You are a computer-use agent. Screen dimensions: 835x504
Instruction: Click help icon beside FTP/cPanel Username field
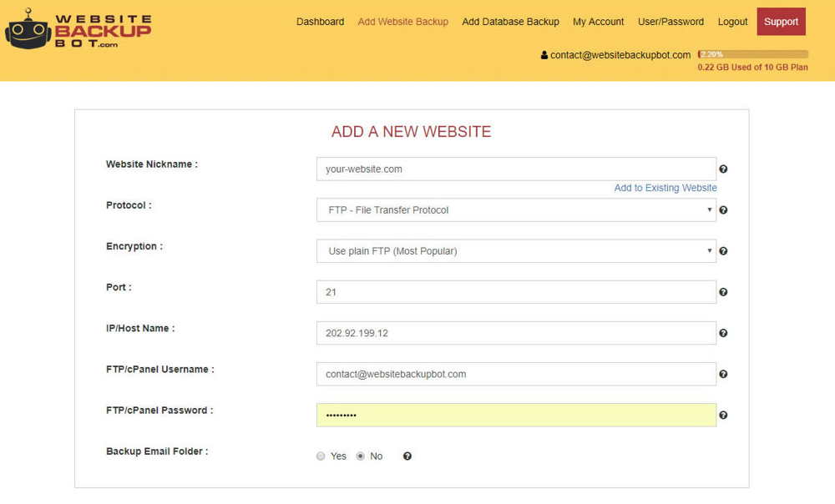723,374
